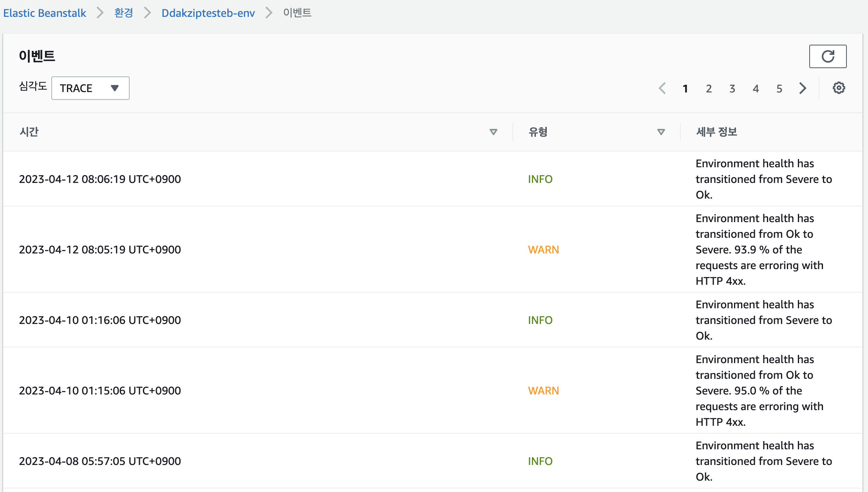The image size is (868, 492).
Task: Go to events page 4
Action: 756,89
